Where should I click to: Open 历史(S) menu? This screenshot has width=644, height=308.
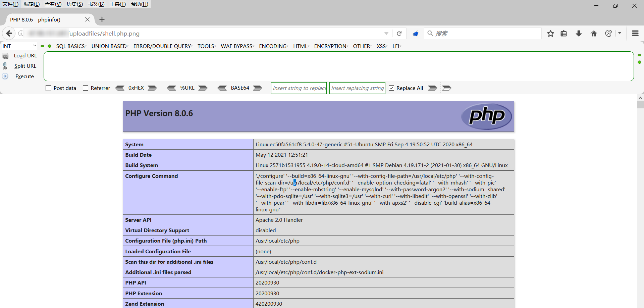point(74,4)
